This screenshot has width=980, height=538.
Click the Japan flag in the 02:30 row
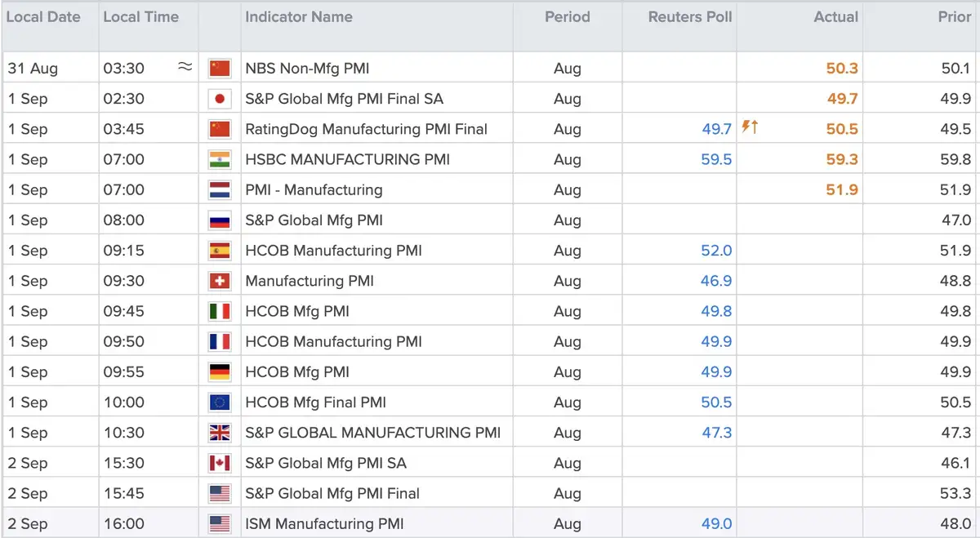(x=220, y=99)
